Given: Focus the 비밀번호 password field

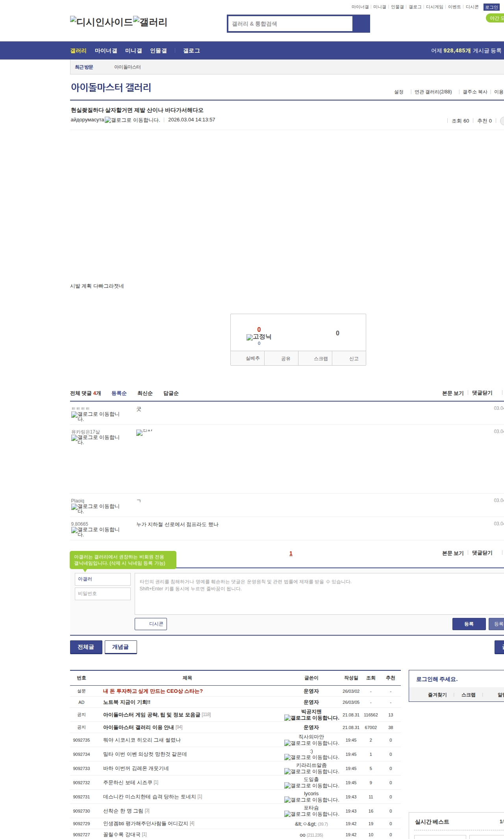Looking at the screenshot, I should tap(103, 594).
